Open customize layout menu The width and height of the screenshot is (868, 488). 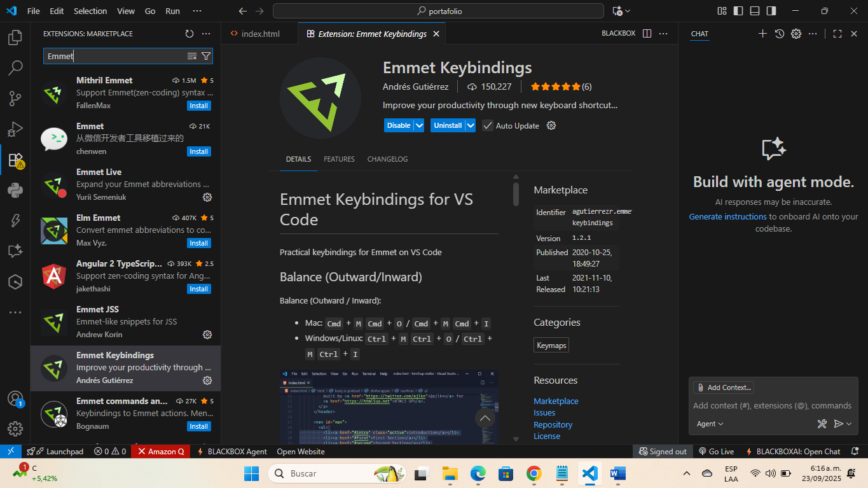click(x=722, y=11)
